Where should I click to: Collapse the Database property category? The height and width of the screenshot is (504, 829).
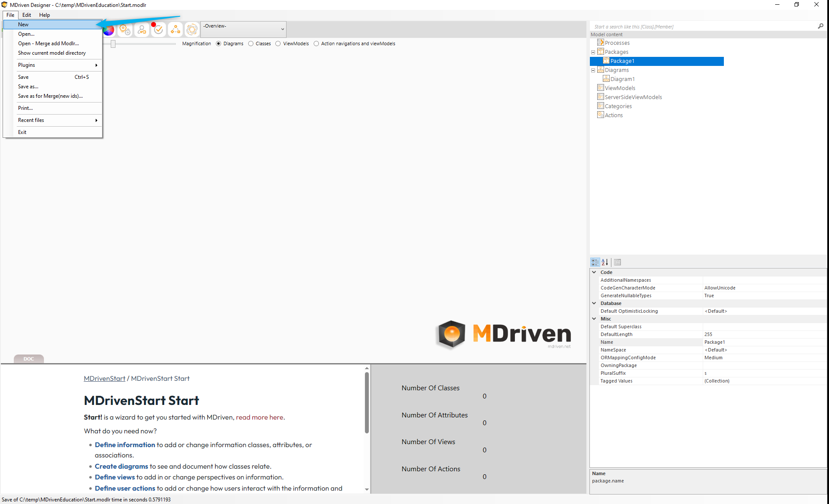[x=594, y=303]
